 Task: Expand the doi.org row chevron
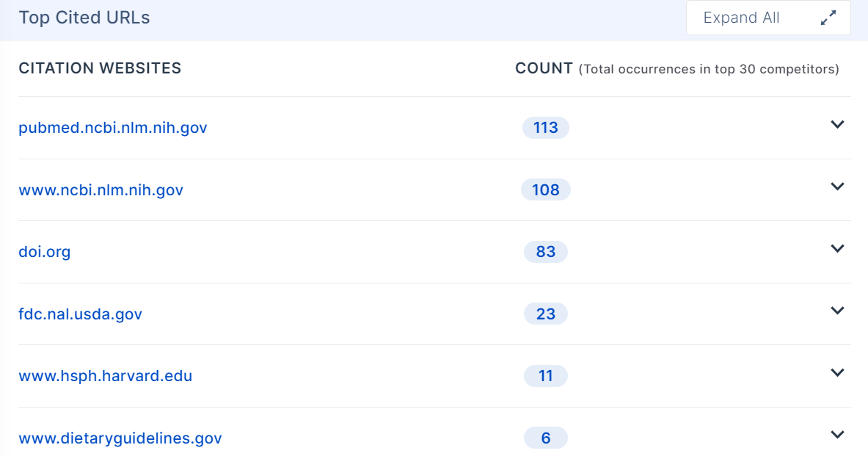point(837,249)
